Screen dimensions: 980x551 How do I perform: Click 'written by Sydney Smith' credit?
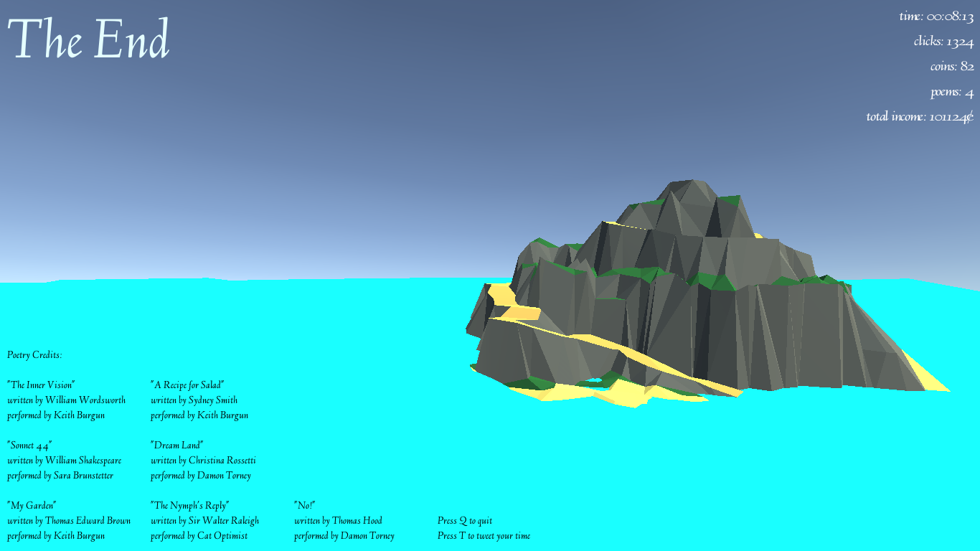[x=194, y=400]
